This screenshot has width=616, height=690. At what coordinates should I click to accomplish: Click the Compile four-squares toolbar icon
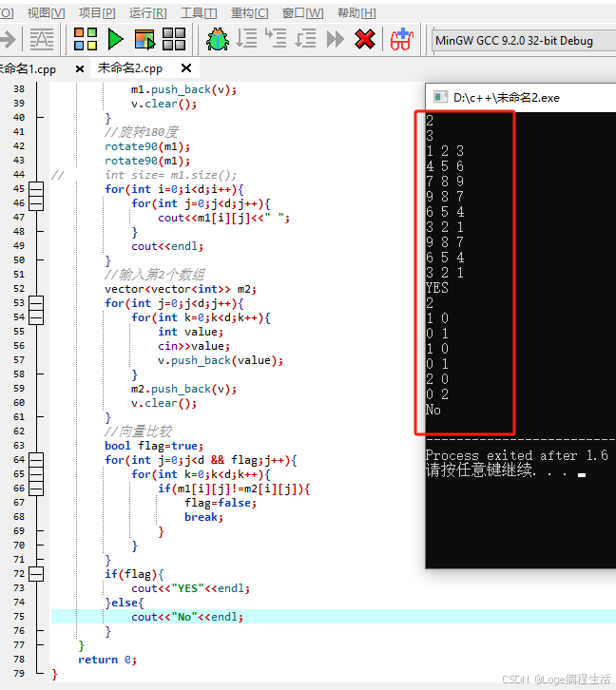(x=86, y=39)
